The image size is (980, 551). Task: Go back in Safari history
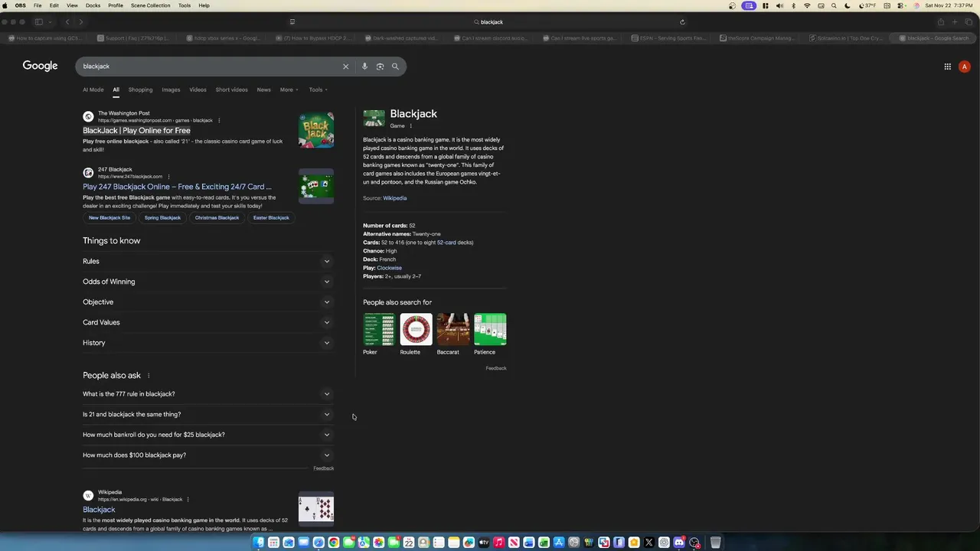[67, 22]
